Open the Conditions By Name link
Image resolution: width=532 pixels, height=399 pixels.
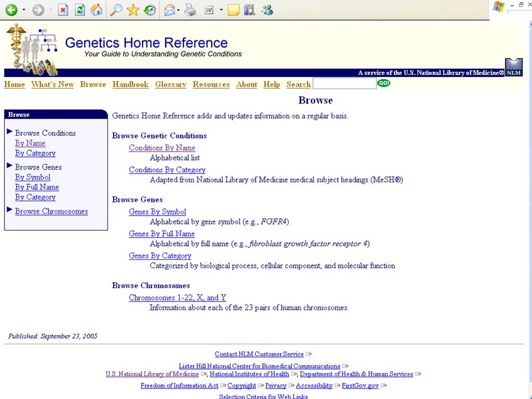(x=162, y=147)
